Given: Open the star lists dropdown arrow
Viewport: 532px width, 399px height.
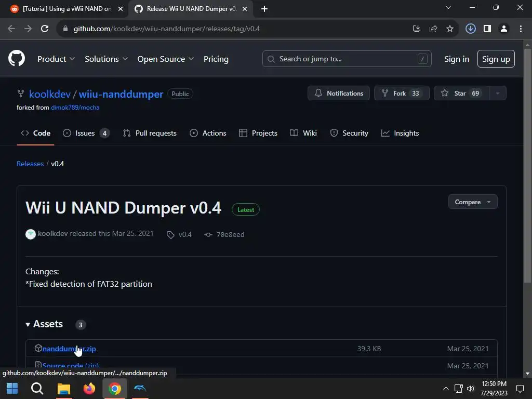Looking at the screenshot, I should pos(498,94).
